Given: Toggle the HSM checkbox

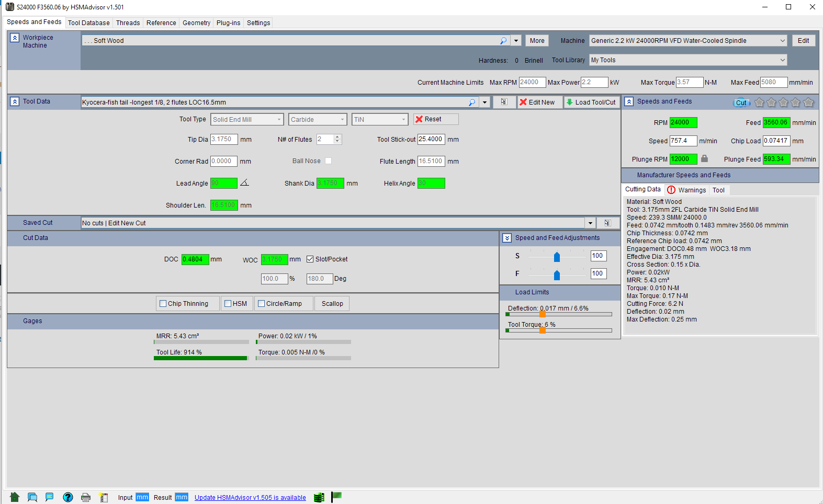Looking at the screenshot, I should click(228, 304).
